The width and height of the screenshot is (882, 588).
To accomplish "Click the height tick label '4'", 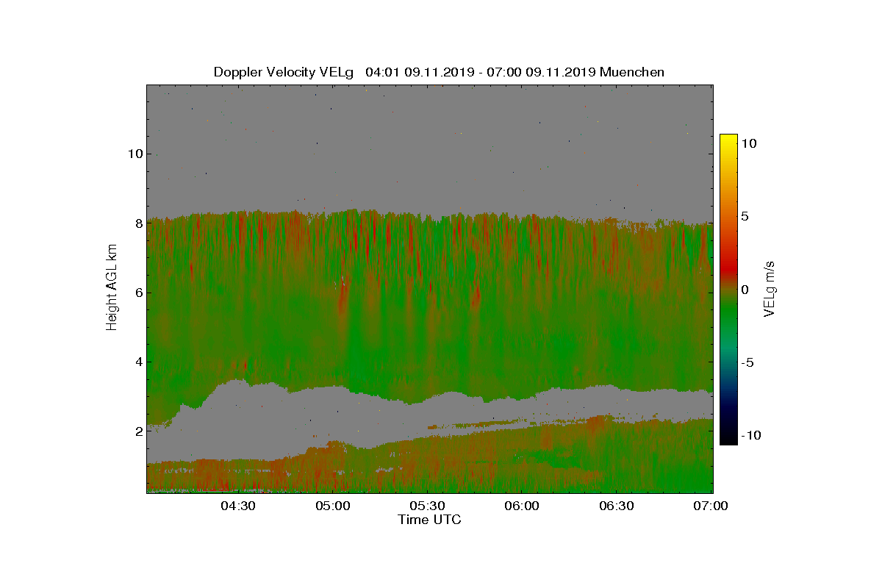I will pos(137,362).
